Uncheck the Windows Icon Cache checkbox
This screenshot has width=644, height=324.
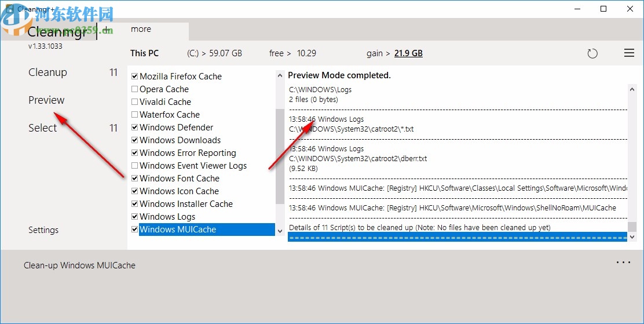[134, 191]
